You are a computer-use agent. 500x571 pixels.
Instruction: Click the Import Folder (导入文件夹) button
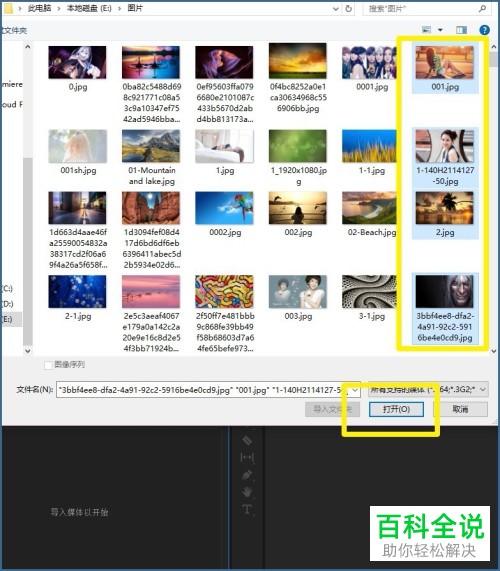(332, 409)
